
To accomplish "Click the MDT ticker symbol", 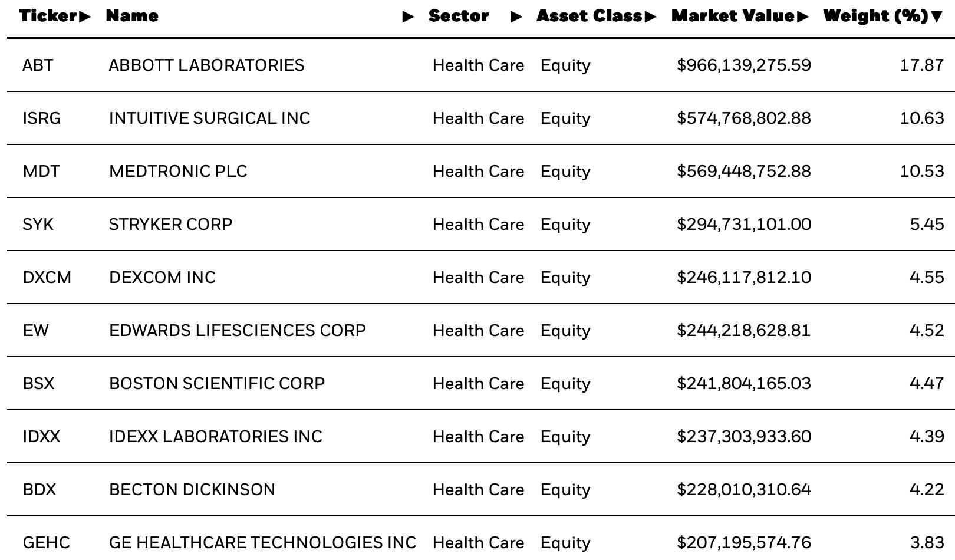I will [41, 171].
